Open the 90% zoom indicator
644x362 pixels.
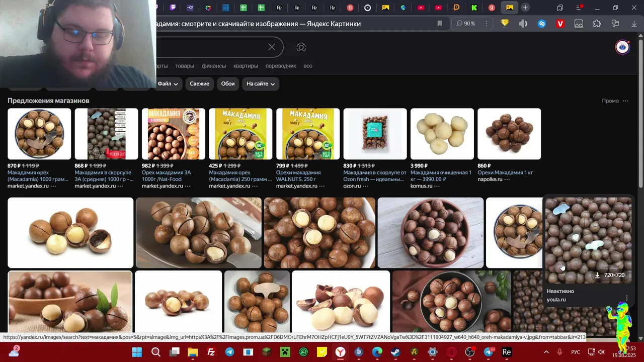(466, 24)
